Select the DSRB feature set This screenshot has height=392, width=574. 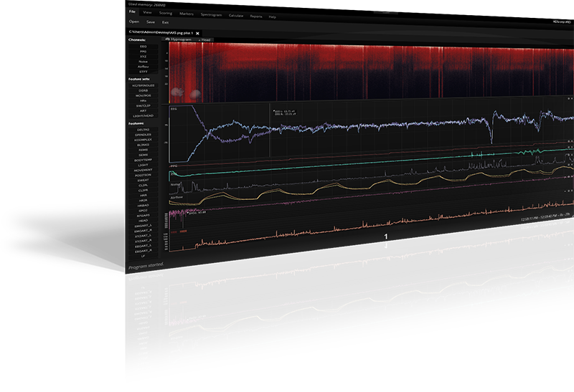143,90
